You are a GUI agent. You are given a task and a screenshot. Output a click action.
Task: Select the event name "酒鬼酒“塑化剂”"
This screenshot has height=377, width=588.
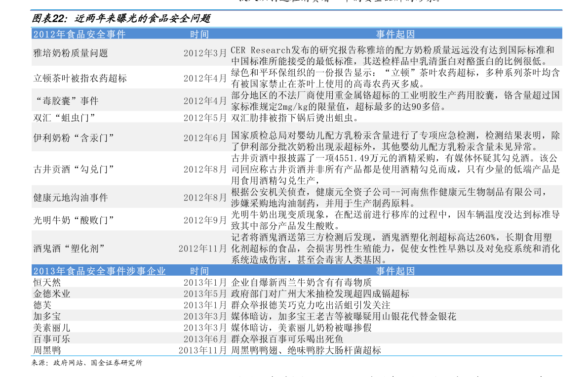click(x=69, y=249)
